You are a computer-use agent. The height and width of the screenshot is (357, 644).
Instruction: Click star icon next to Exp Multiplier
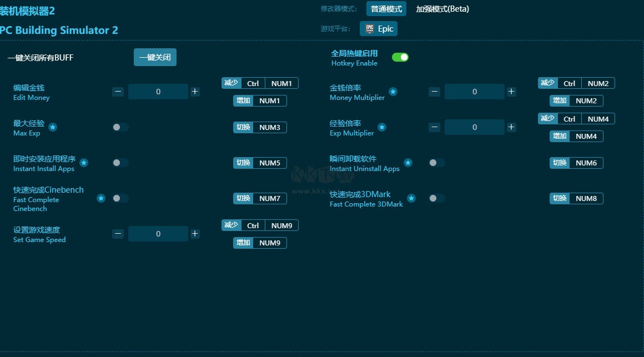point(382,127)
